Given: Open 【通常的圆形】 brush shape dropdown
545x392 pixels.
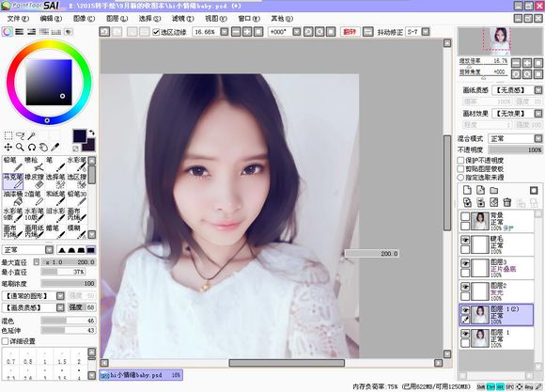Looking at the screenshot, I should (60, 296).
